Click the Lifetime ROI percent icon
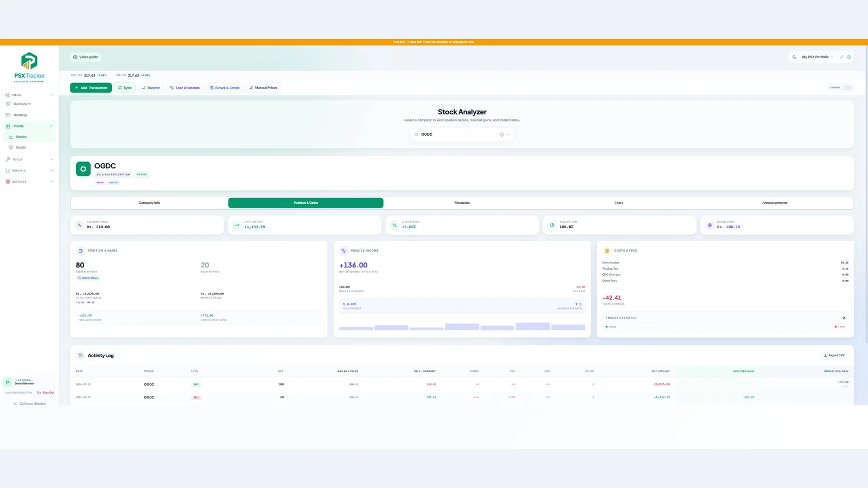 394,225
